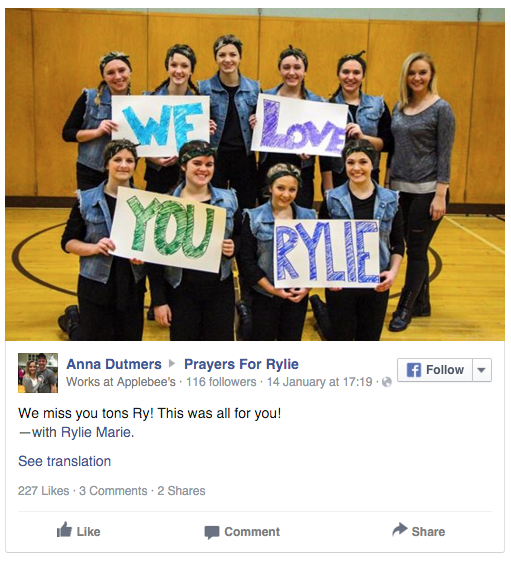This screenshot has height=563, width=511.
Task: Open tagged Rylie Marie profile
Action: click(x=96, y=432)
